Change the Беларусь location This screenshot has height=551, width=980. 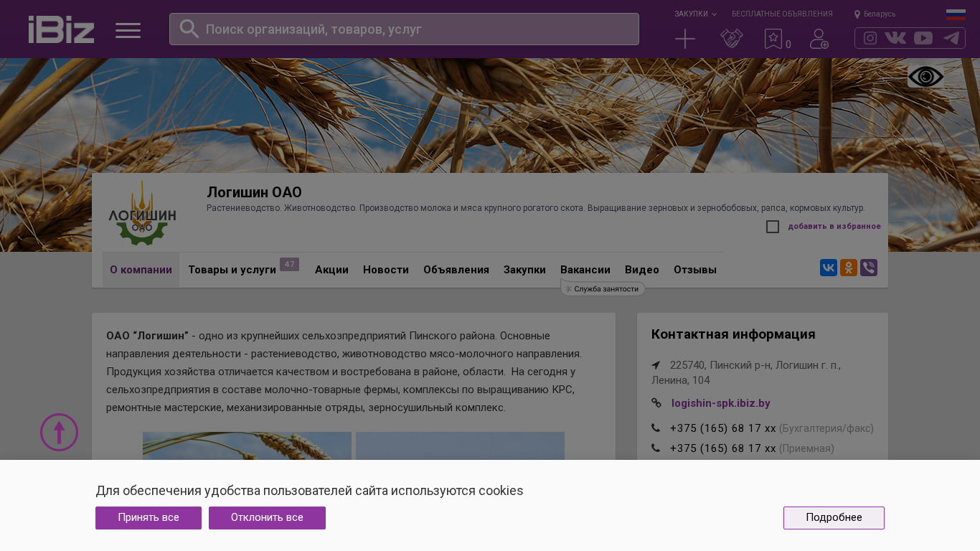(875, 14)
